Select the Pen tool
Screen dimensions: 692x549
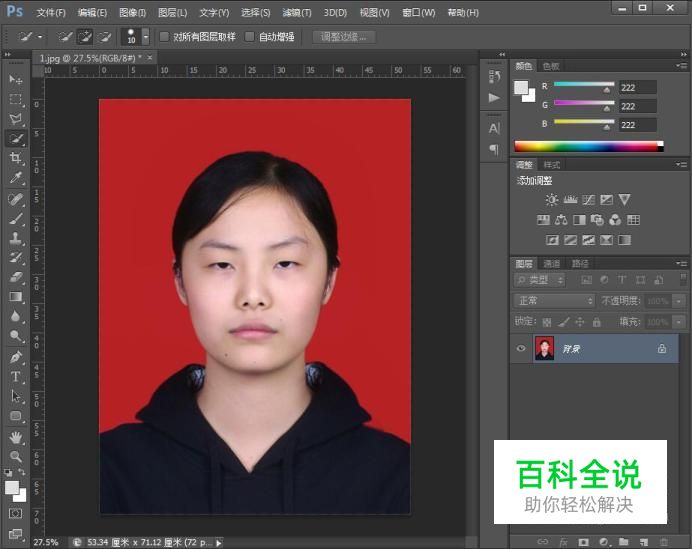pyautogui.click(x=16, y=356)
